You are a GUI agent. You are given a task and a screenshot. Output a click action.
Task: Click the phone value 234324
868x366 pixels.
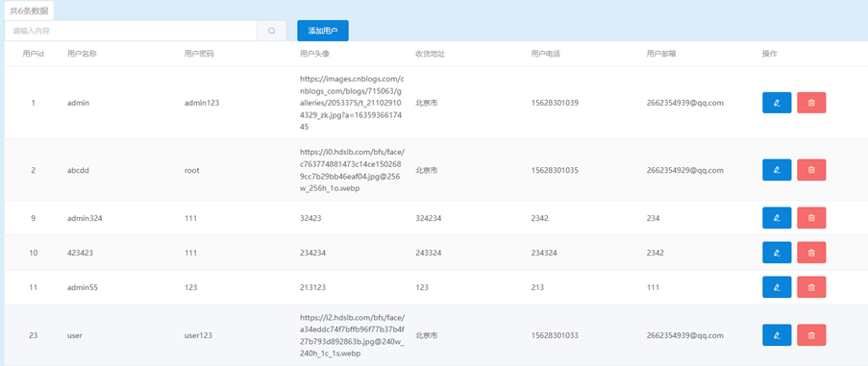(x=544, y=253)
